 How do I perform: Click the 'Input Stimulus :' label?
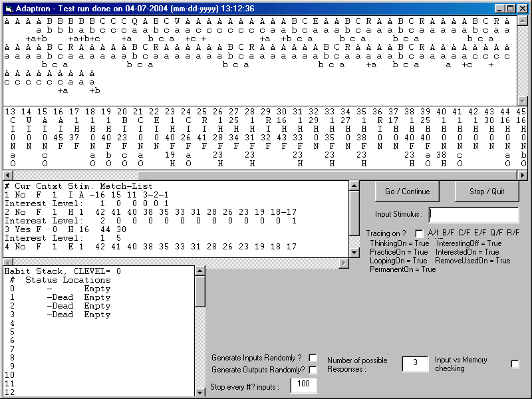(x=399, y=214)
